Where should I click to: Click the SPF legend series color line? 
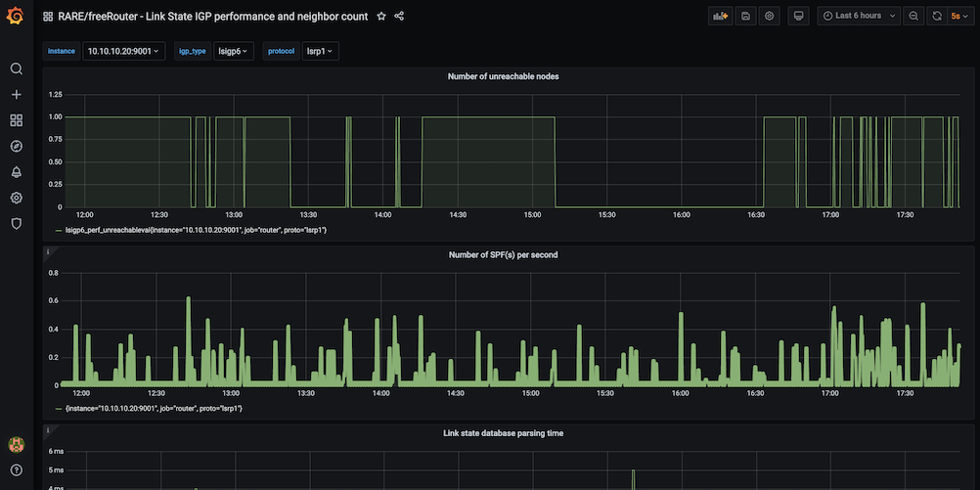pos(58,408)
